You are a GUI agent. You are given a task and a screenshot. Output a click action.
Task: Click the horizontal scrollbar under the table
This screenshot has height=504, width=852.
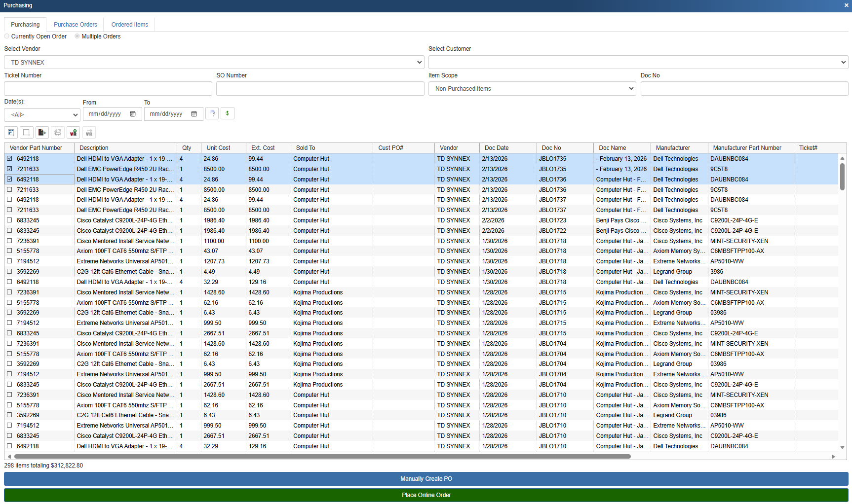coord(321,457)
